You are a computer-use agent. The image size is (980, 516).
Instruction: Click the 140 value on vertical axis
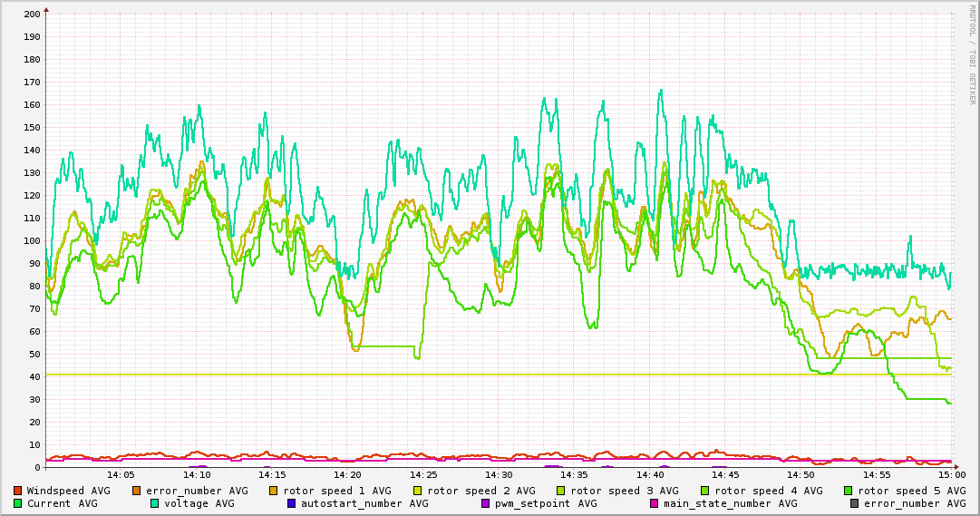32,151
